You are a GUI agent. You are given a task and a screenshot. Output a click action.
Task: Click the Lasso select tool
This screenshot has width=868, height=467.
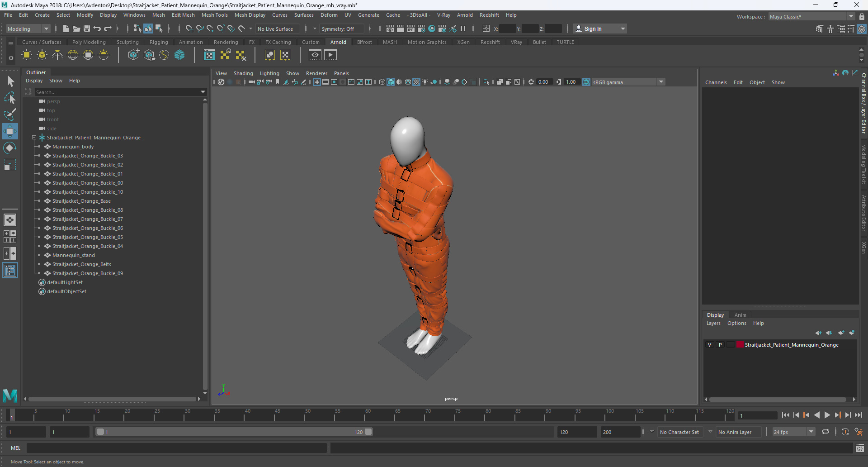click(10, 98)
